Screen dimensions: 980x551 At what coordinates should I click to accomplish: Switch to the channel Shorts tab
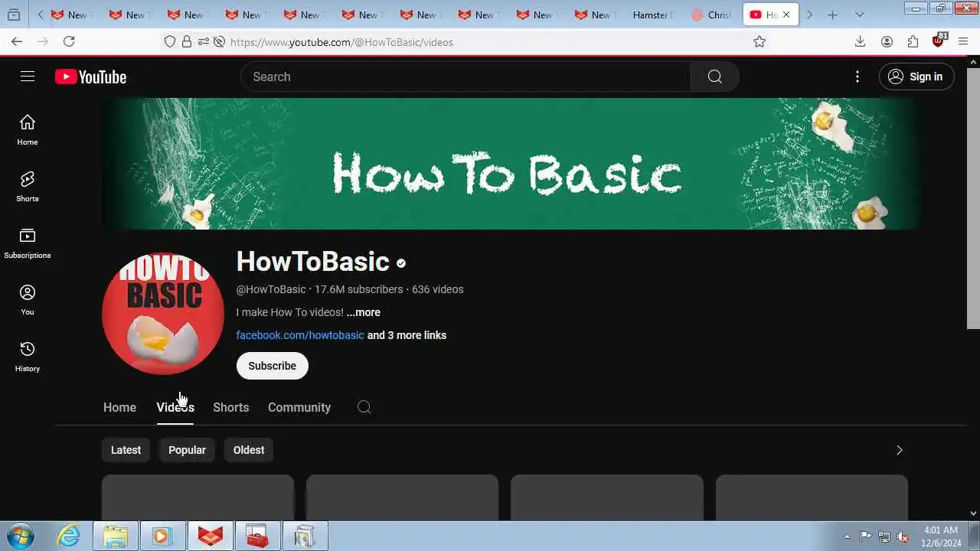(230, 407)
